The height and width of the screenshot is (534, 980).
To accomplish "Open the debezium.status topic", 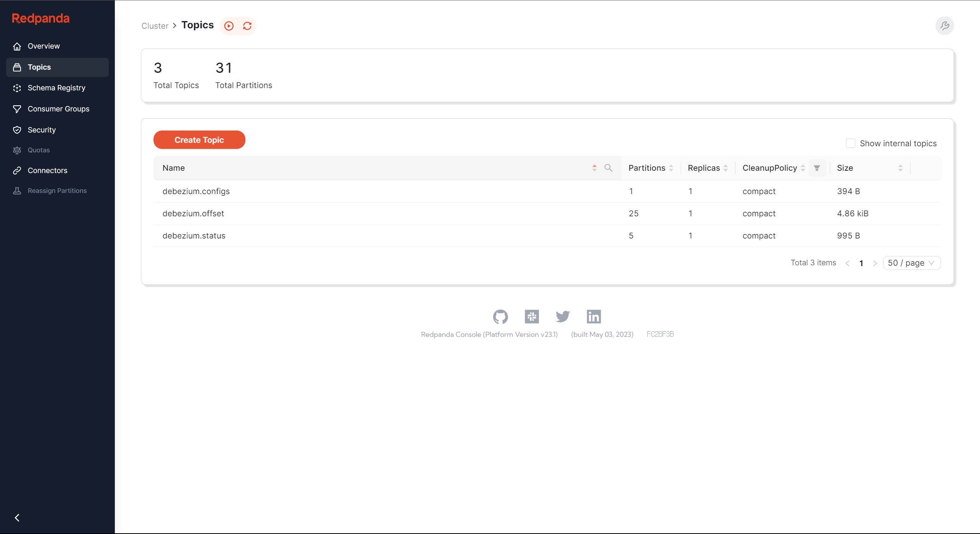I will pos(194,236).
